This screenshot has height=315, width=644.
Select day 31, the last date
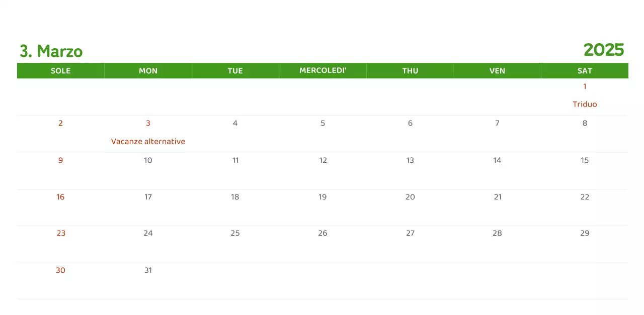tap(148, 270)
